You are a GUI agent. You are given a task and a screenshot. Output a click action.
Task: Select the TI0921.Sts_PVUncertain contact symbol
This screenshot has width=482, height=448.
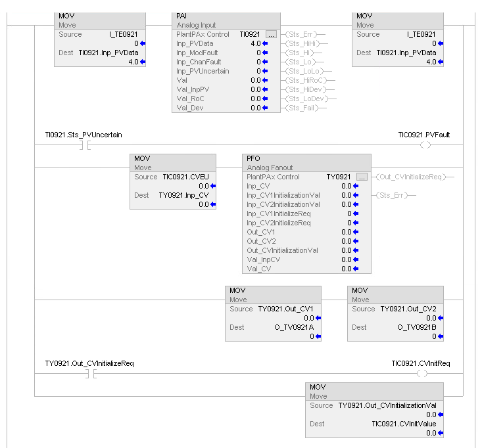tap(85, 145)
